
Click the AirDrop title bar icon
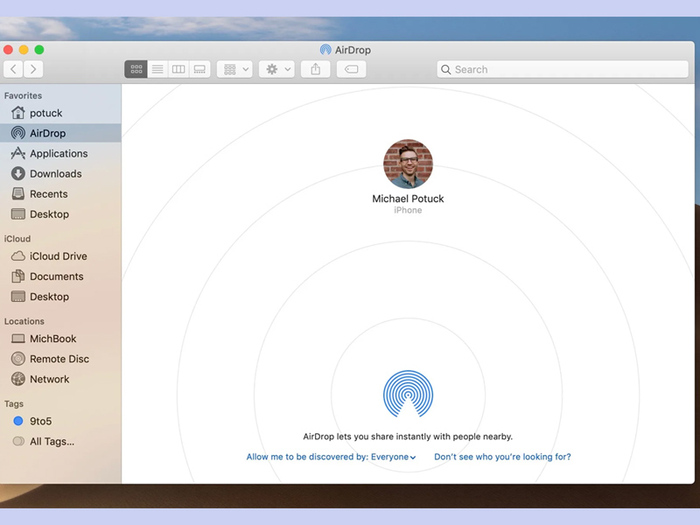(325, 50)
